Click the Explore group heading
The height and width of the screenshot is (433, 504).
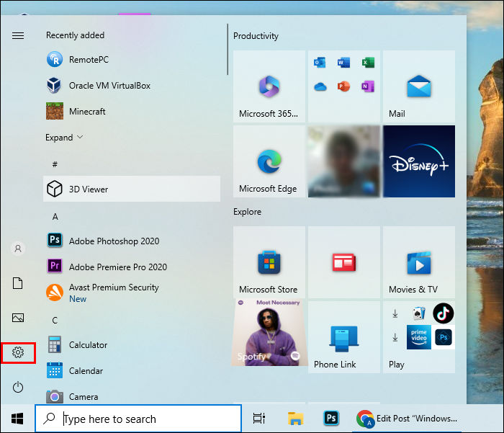[247, 212]
